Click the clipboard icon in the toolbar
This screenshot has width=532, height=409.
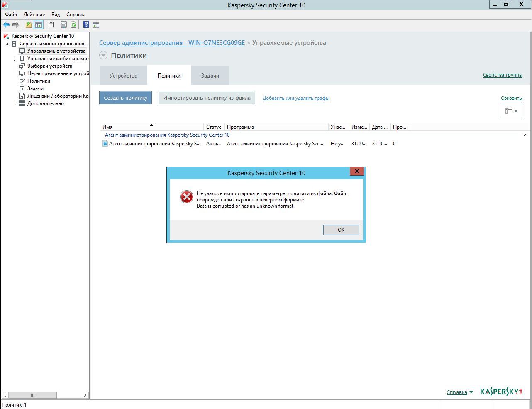[x=51, y=25]
